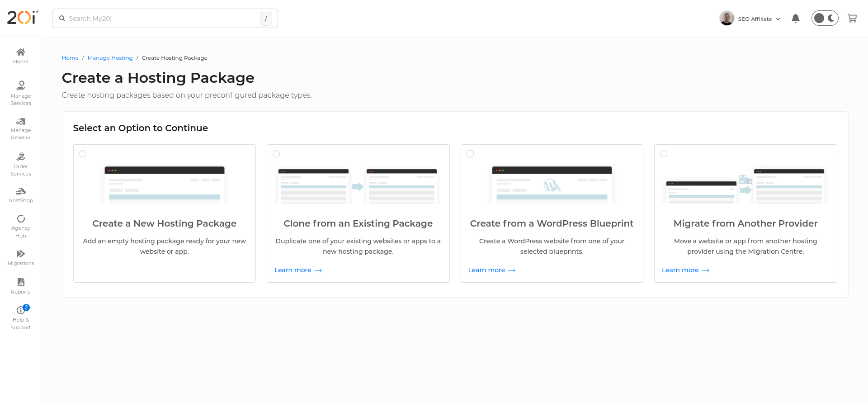Viewport: 868px width, 403px height.
Task: Open Migrations in sidebar
Action: (21, 258)
